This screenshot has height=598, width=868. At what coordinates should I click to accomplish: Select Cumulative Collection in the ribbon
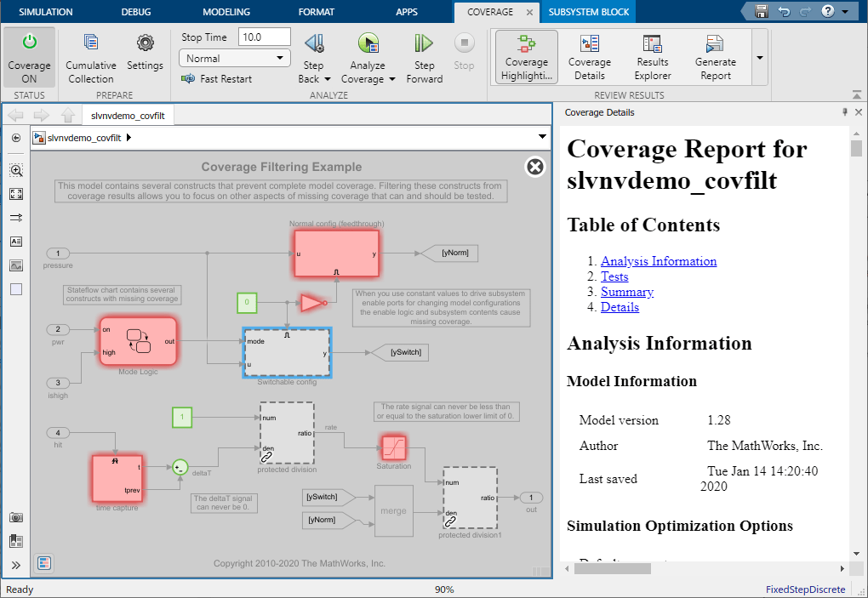[x=90, y=57]
